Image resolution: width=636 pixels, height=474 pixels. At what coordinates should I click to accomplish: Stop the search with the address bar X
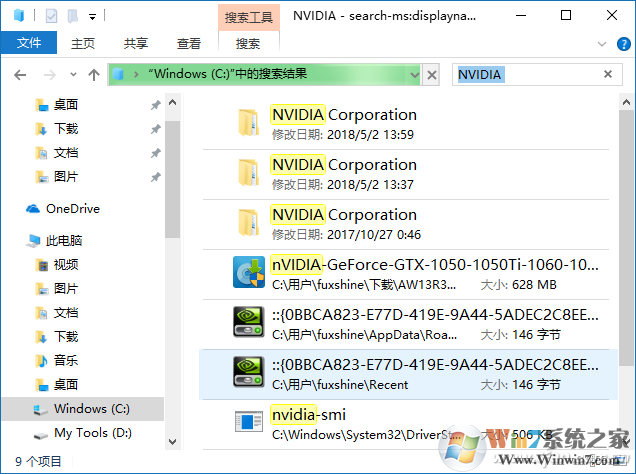point(432,75)
